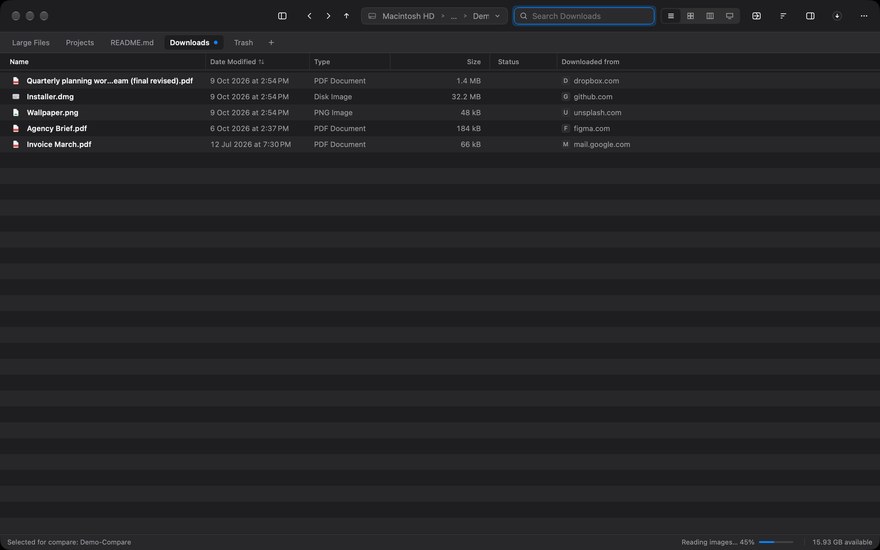Image resolution: width=880 pixels, height=550 pixels.
Task: Click the dropbox.com source badge icon
Action: (566, 81)
